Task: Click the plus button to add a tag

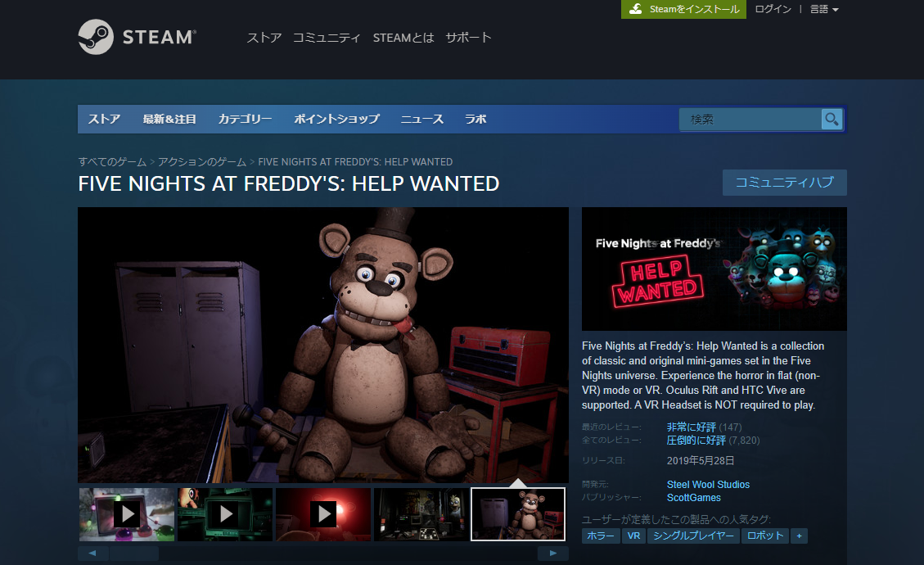Action: 799,536
